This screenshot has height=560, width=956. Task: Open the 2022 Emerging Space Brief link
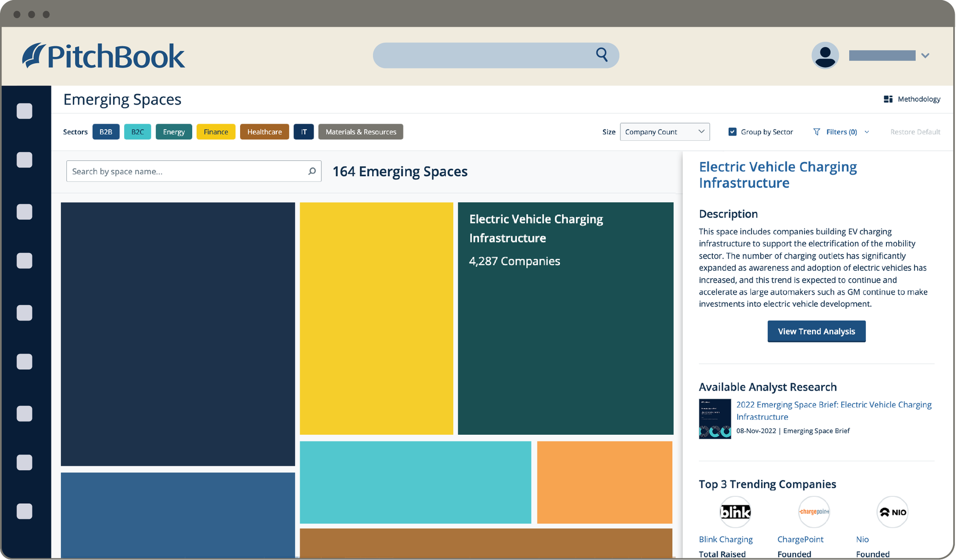point(834,411)
